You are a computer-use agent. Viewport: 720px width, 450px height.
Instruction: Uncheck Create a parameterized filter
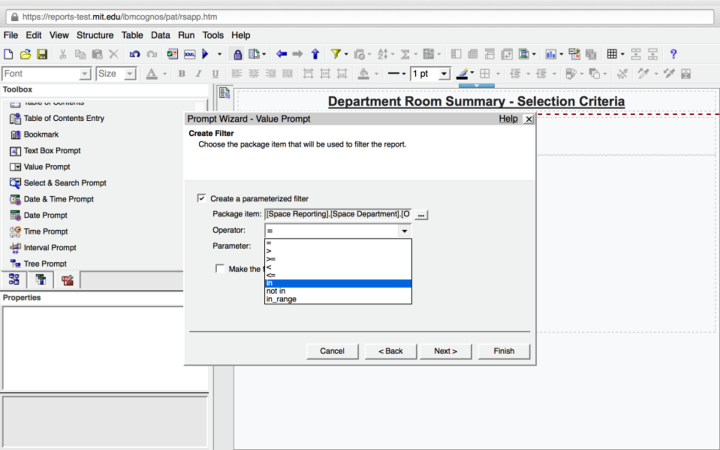(x=202, y=198)
